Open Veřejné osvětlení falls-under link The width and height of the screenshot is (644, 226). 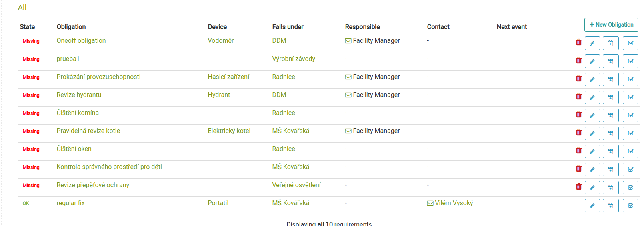click(296, 185)
